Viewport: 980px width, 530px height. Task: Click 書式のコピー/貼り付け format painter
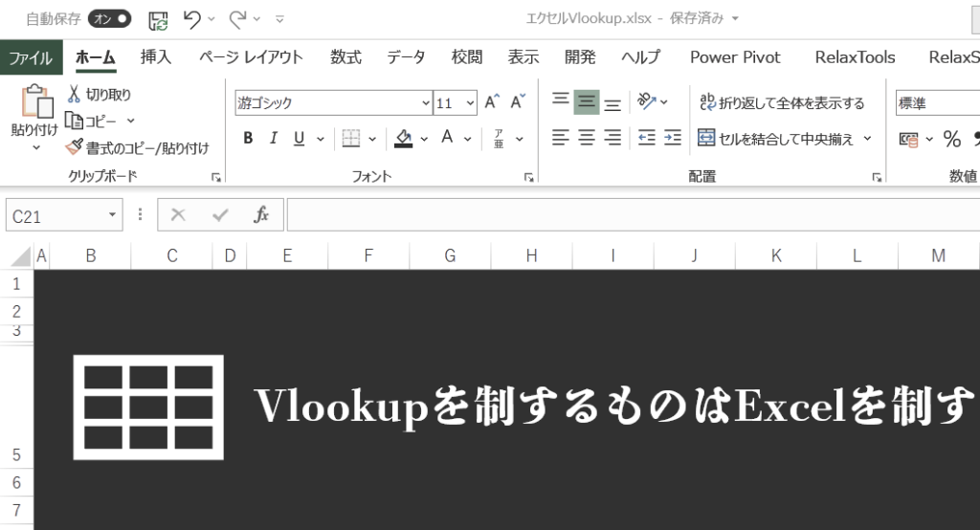pos(137,148)
